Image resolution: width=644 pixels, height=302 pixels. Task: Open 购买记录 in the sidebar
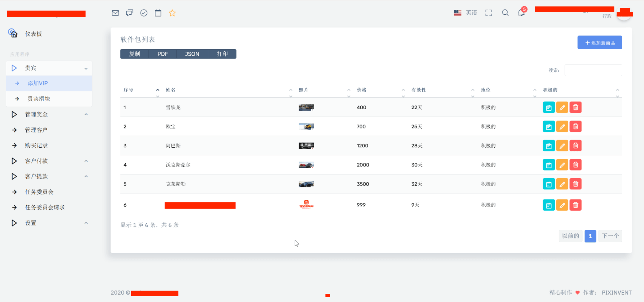pos(36,146)
